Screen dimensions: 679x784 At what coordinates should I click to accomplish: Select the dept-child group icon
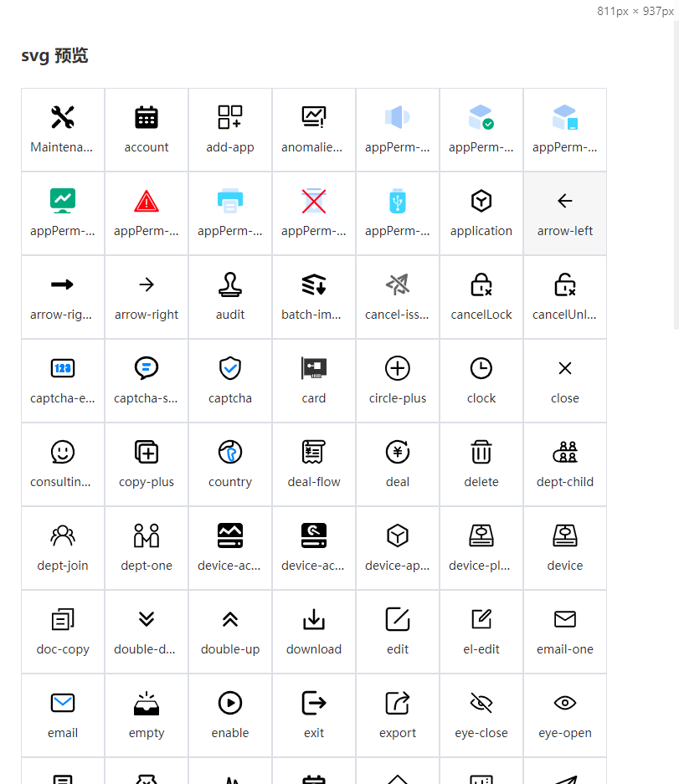(x=565, y=452)
